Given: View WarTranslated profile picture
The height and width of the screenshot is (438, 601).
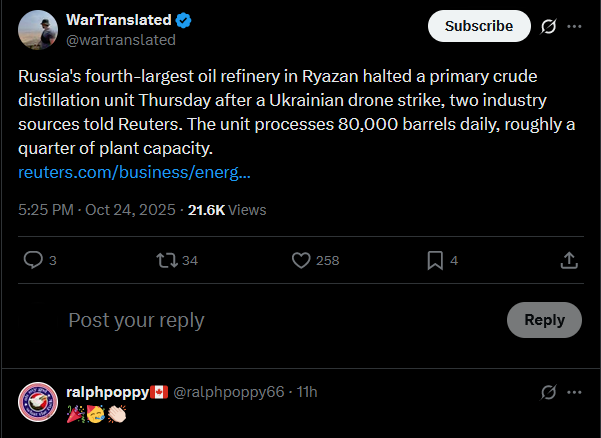Looking at the screenshot, I should (x=38, y=30).
